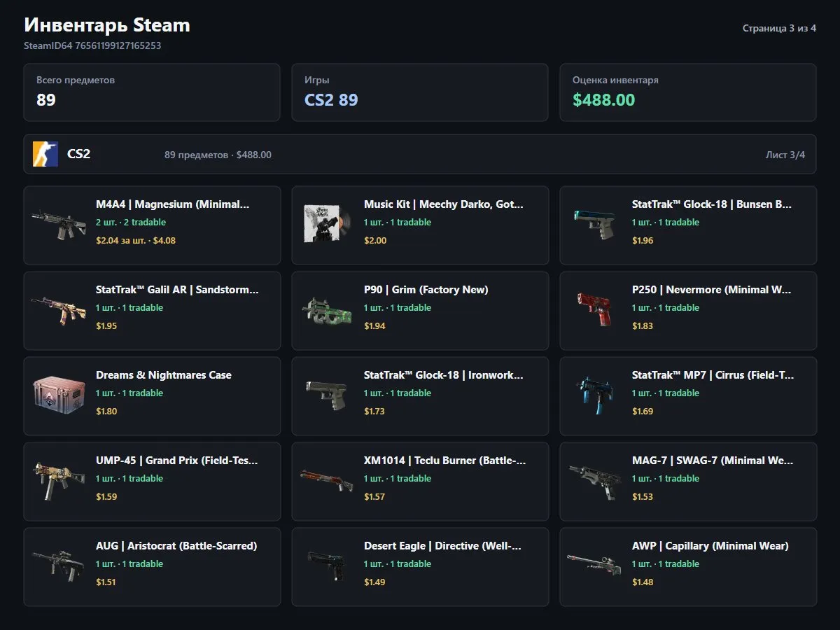Click the $2.00 Music Kit price

click(x=375, y=240)
